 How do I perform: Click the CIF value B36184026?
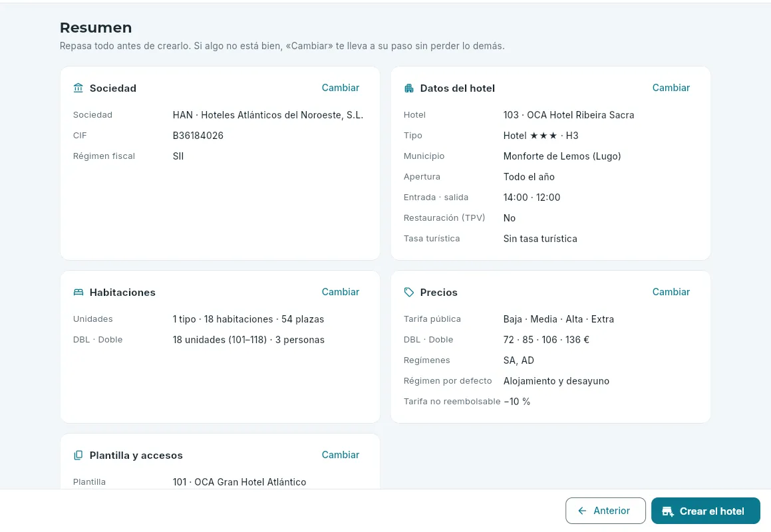tap(198, 136)
